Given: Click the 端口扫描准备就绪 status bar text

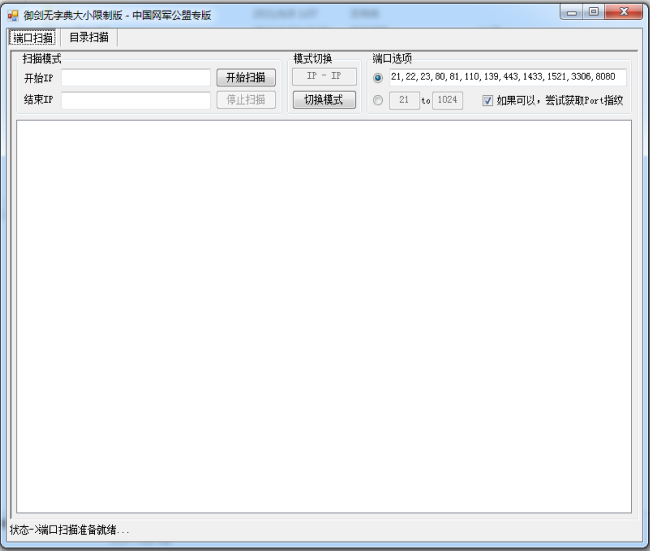Looking at the screenshot, I should click(70, 530).
